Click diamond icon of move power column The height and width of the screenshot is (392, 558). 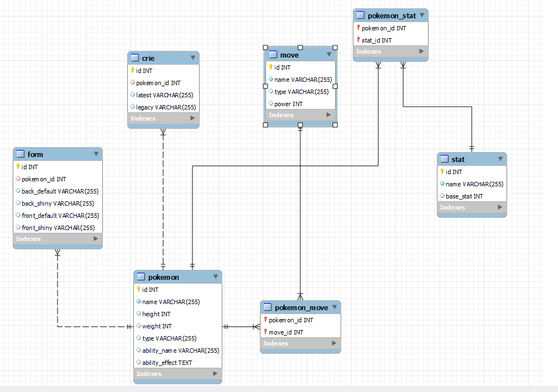click(271, 103)
